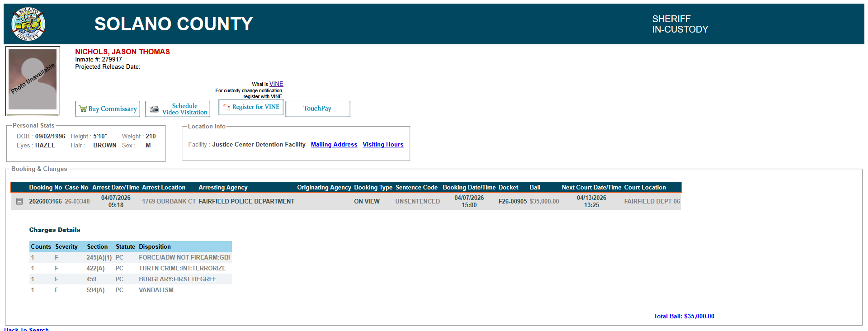This screenshot has width=868, height=331.
Task: Click the Projected Release Date label
Action: point(108,67)
